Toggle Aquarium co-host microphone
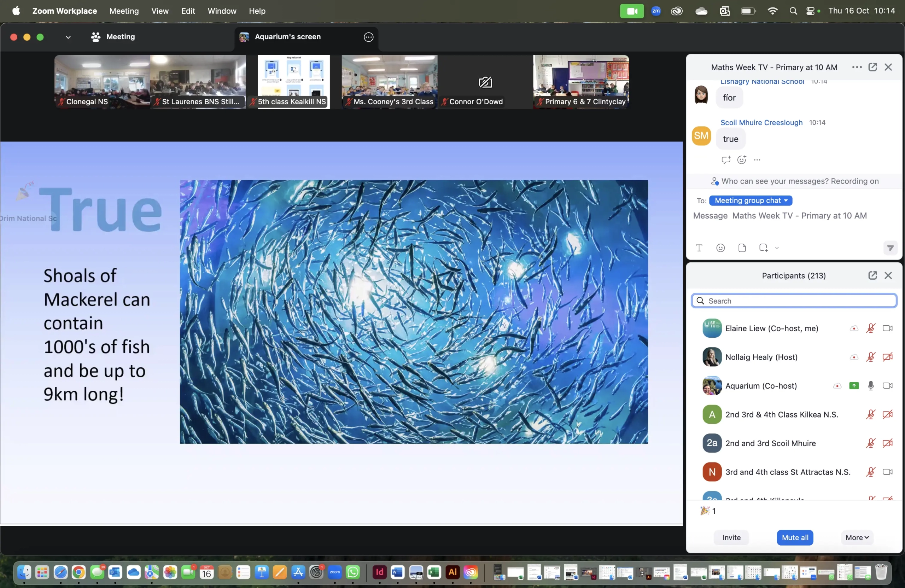The image size is (905, 588). pos(870,386)
